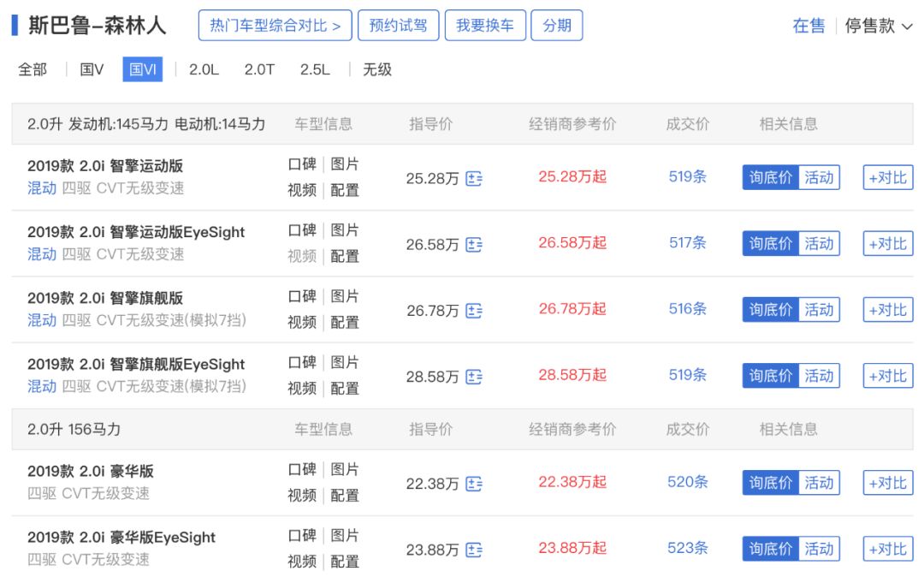Click the 预约试驾 button

point(399,26)
